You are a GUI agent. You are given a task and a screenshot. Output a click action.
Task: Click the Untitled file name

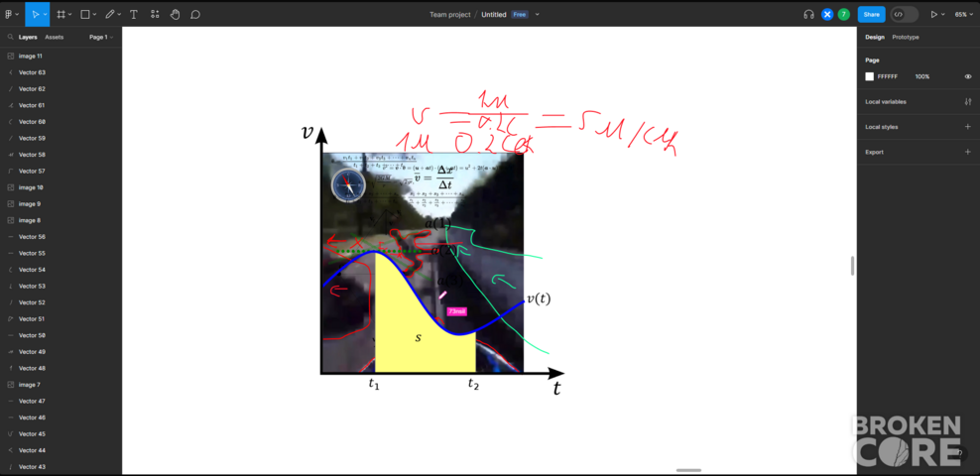tap(494, 14)
